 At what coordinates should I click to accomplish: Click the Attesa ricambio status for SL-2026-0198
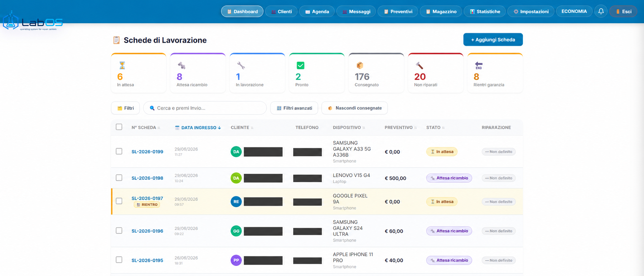tap(449, 178)
